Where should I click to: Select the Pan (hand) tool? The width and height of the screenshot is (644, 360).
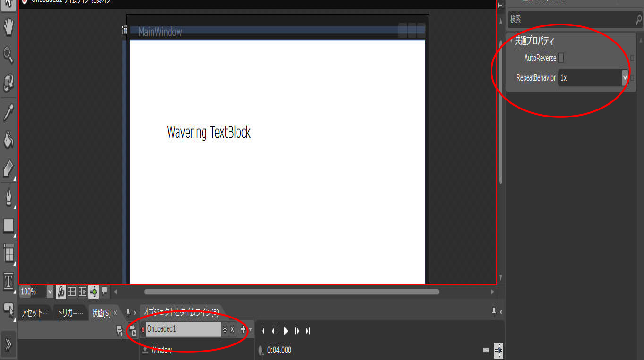point(8,28)
